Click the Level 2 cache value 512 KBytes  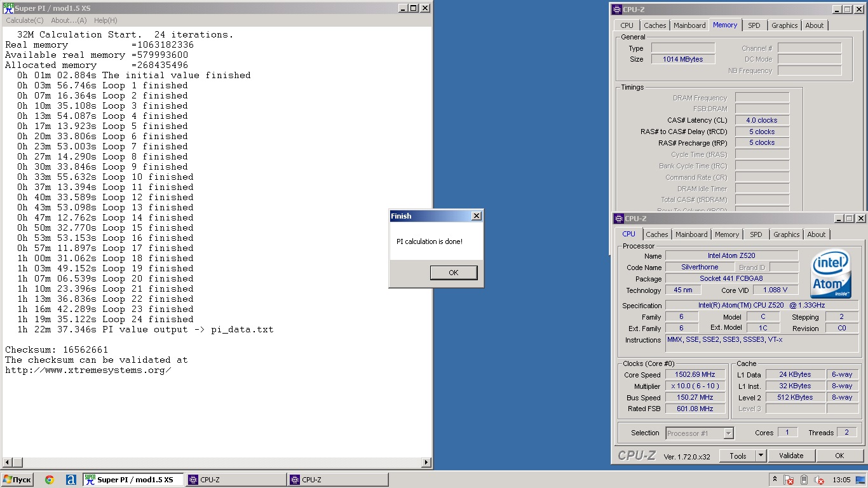795,398
